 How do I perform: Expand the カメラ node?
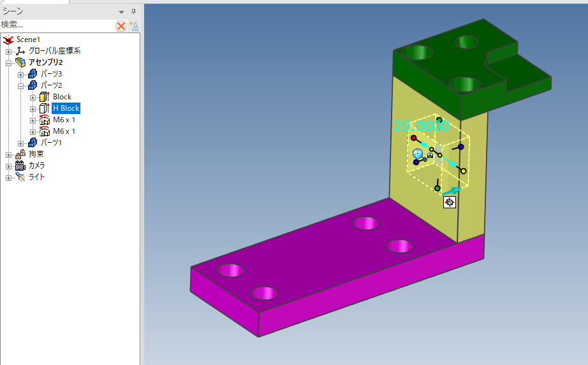[x=9, y=166]
